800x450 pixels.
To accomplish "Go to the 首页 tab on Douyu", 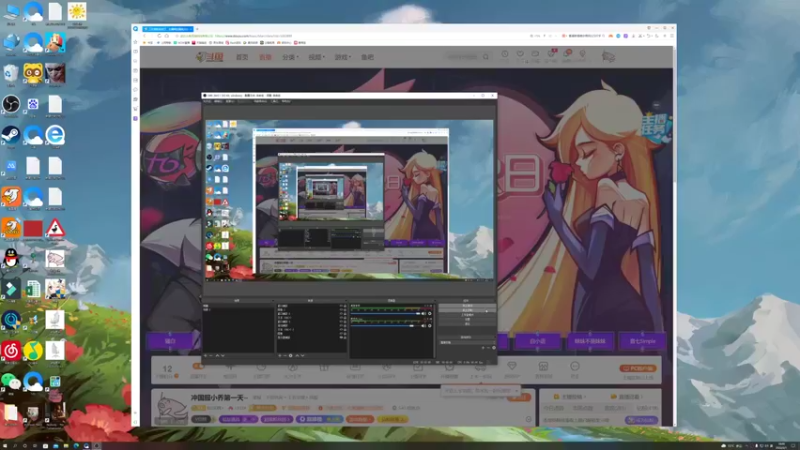I will 242,57.
